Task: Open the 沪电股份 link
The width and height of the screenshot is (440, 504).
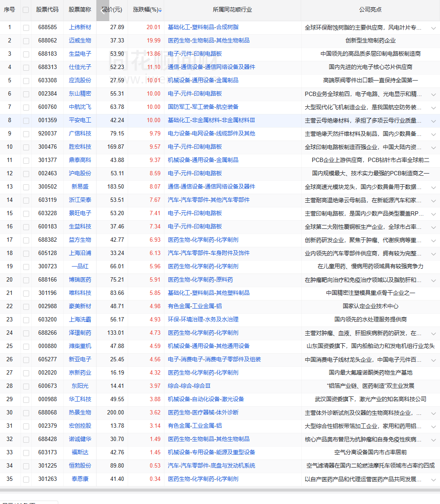Action: pyautogui.click(x=80, y=173)
